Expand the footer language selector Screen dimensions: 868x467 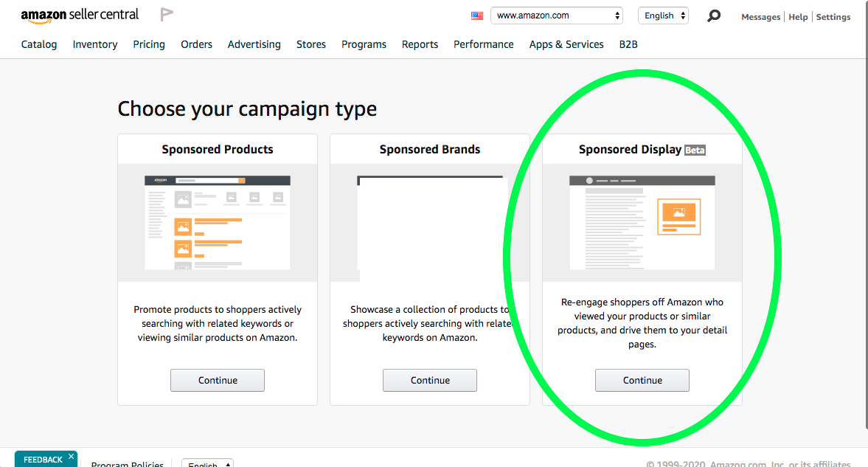click(x=207, y=464)
